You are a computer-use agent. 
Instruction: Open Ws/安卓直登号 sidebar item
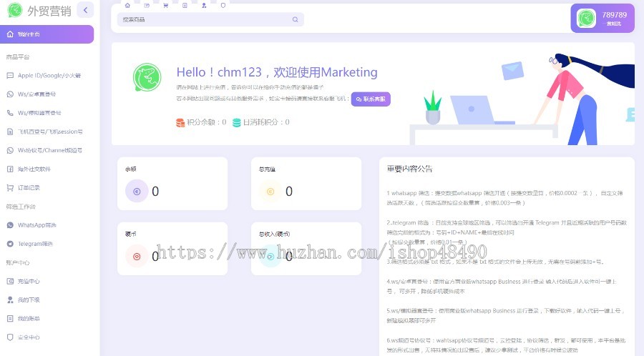[x=47, y=94]
